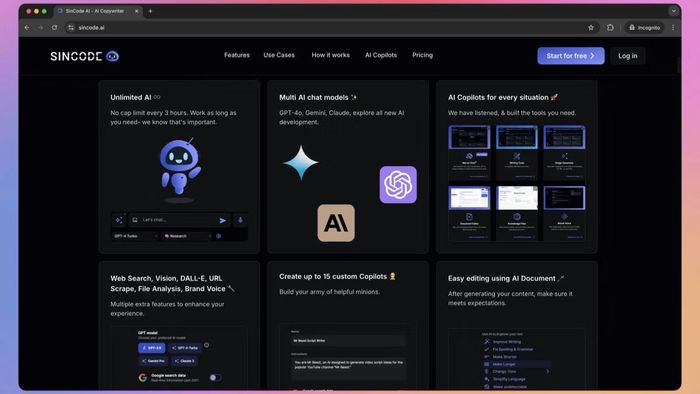Viewport: 700px width, 394px height.
Task: Click the Let's chat input field
Action: tap(178, 220)
